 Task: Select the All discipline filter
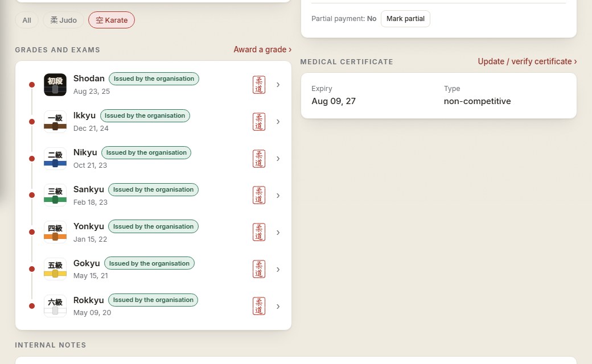27,20
